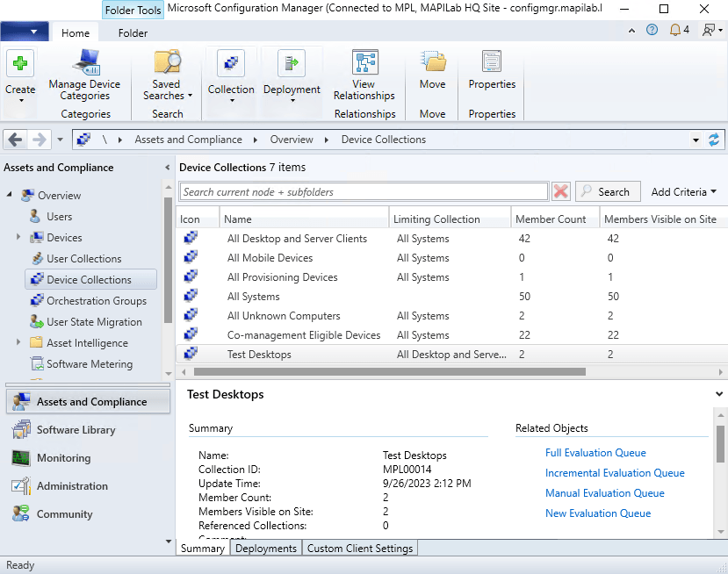This screenshot has width=728, height=574.
Task: Go back with the Back arrow
Action: (15, 140)
